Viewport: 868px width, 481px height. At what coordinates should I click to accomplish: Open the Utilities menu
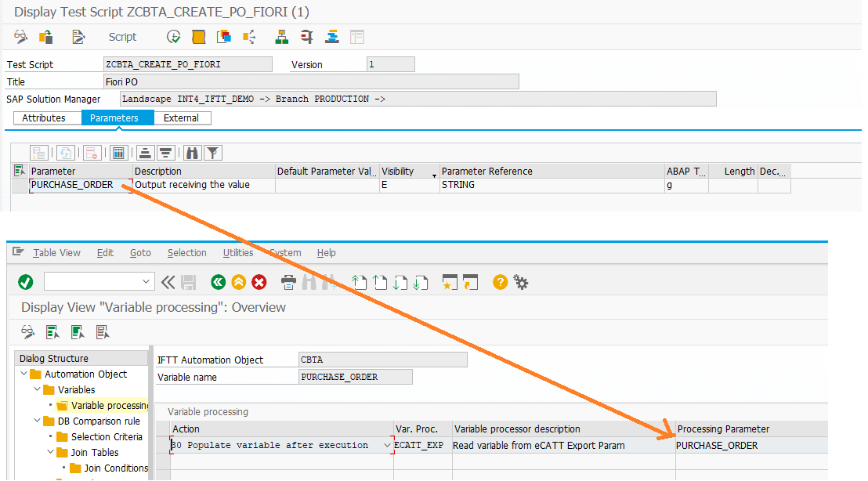pyautogui.click(x=238, y=253)
